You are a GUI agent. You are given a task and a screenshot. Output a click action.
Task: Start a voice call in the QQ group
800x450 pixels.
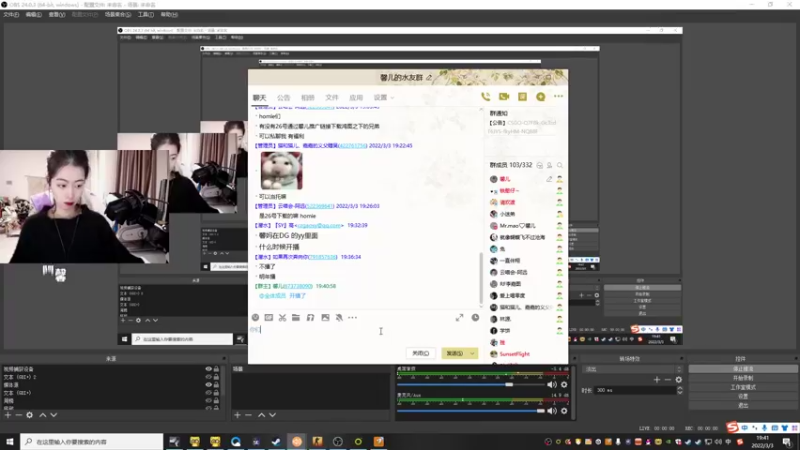(485, 96)
